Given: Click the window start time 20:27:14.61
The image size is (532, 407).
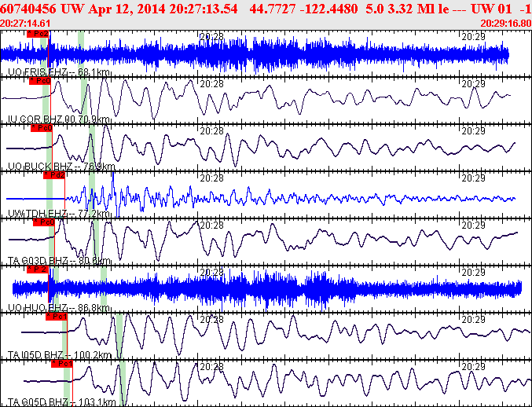Looking at the screenshot, I should tap(25, 24).
